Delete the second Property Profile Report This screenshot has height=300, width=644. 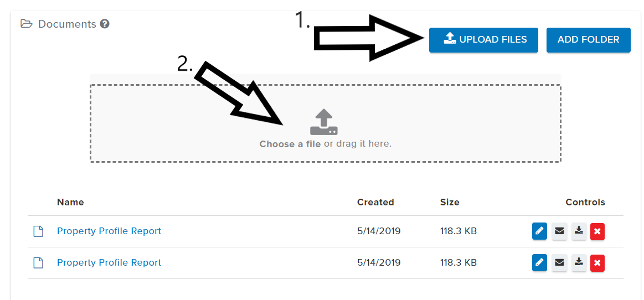tap(597, 263)
